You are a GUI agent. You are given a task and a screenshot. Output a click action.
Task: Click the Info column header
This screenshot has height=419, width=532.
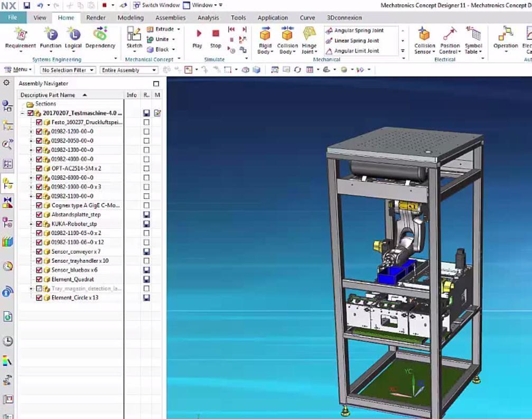coord(132,95)
